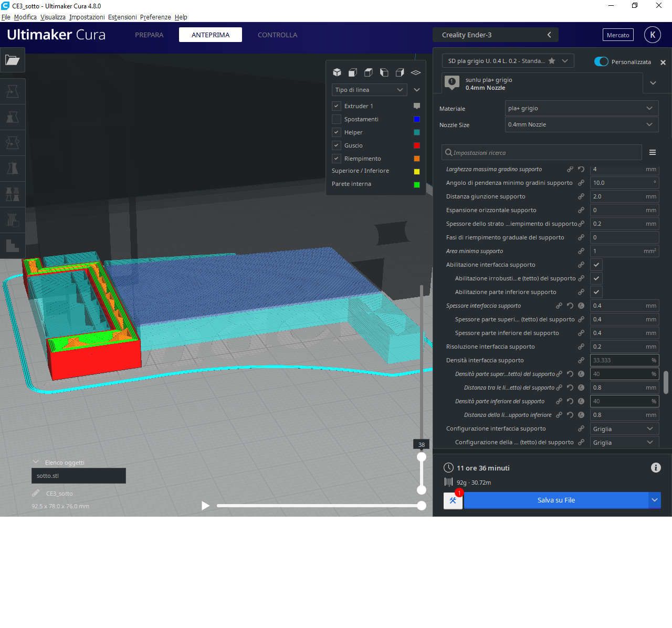Open print profile selector dropdown

coord(508,61)
